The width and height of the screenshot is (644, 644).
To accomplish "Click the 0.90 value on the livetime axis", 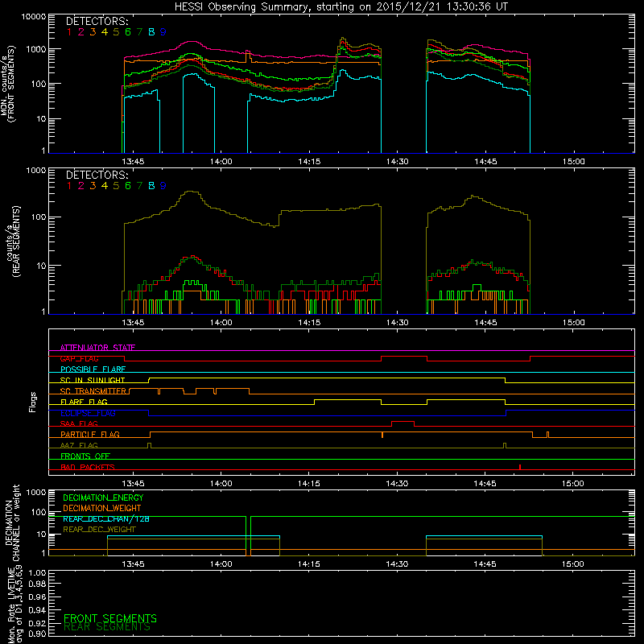I will (x=37, y=634).
